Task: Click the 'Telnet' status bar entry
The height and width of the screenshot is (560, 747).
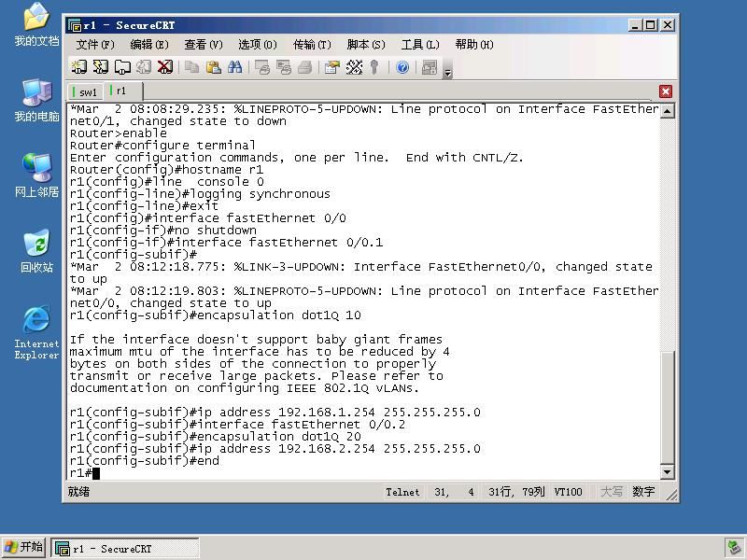Action: [x=402, y=492]
